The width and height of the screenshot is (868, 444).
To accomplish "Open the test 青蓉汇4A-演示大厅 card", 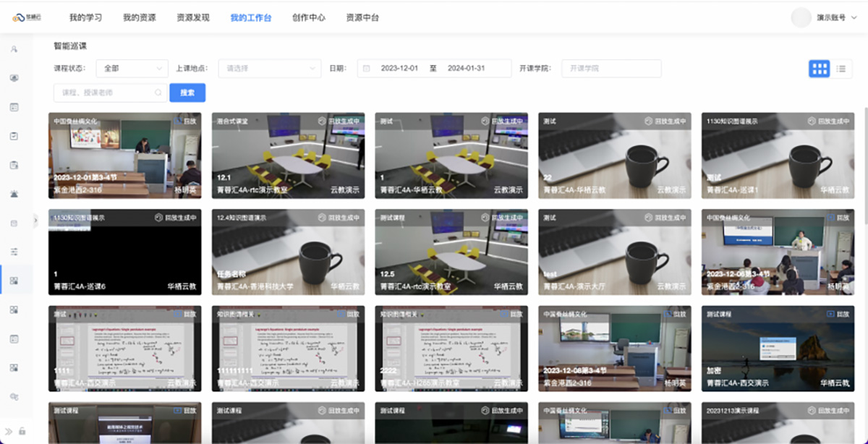I will (615, 252).
